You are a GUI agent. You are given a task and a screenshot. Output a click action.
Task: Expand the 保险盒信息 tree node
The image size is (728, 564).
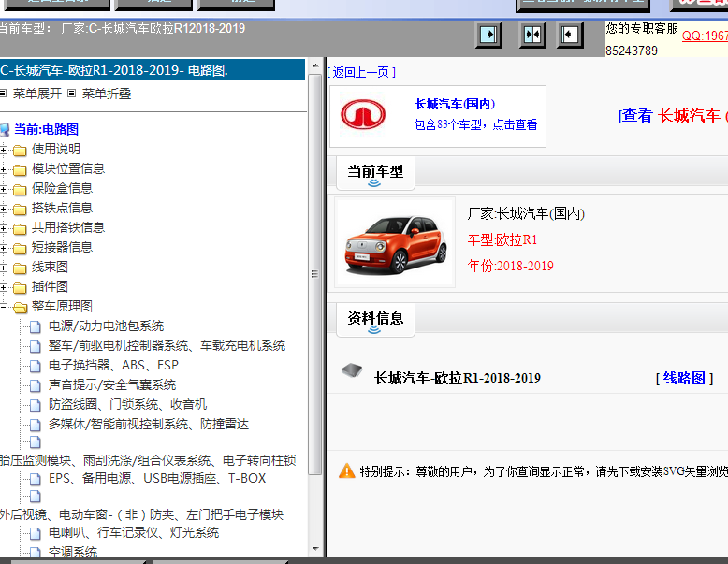click(3, 189)
